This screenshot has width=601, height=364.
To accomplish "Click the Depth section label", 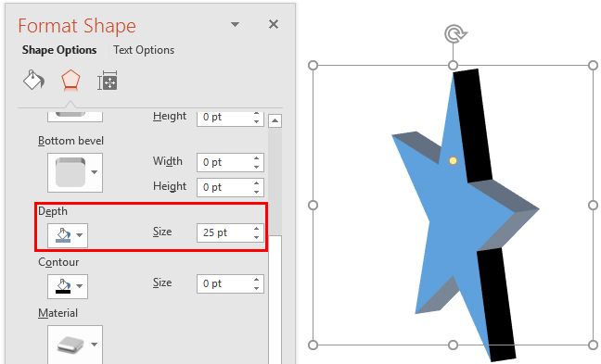I will 53,211.
